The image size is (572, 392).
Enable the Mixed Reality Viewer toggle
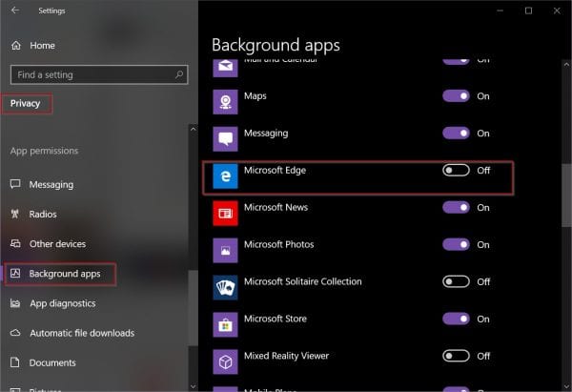point(457,356)
